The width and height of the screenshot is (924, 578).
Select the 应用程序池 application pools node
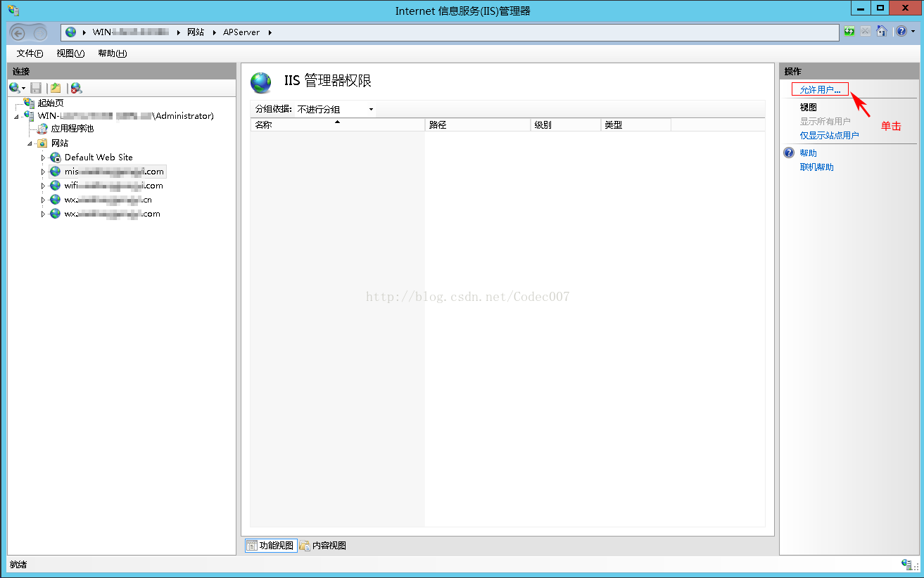pos(72,129)
